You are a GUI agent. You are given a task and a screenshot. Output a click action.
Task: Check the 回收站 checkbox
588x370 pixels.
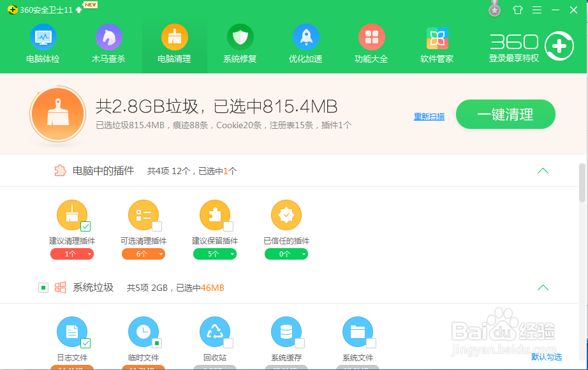coord(228,343)
